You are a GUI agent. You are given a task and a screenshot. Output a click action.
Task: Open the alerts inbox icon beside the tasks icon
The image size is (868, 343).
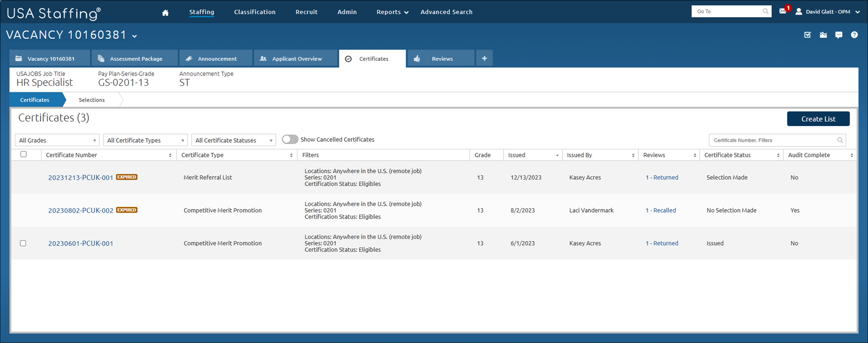[823, 35]
